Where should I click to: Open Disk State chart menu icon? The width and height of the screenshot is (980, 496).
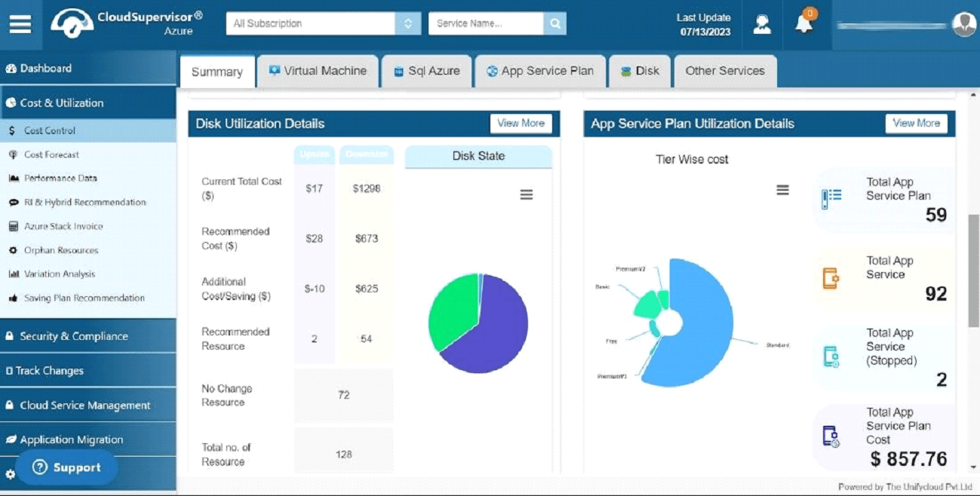coord(527,194)
